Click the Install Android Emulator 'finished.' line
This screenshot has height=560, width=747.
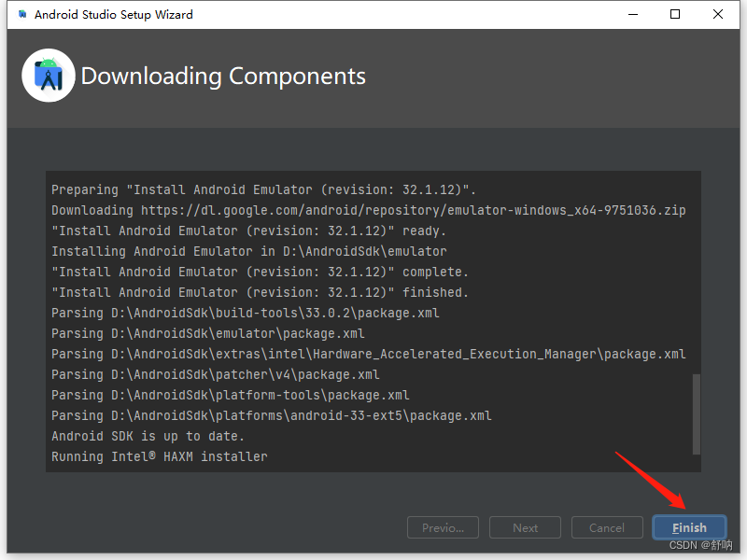point(260,292)
